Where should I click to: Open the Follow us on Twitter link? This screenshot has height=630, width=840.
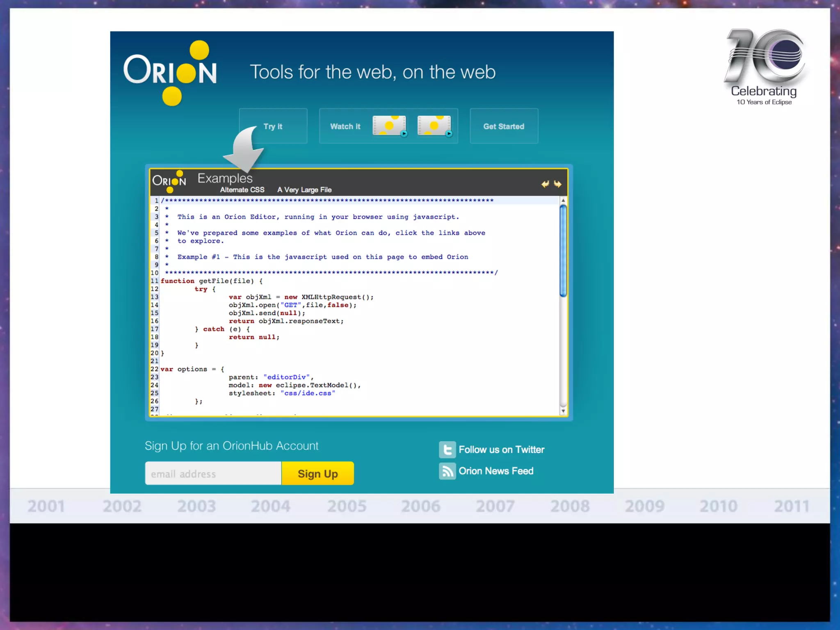(x=501, y=450)
